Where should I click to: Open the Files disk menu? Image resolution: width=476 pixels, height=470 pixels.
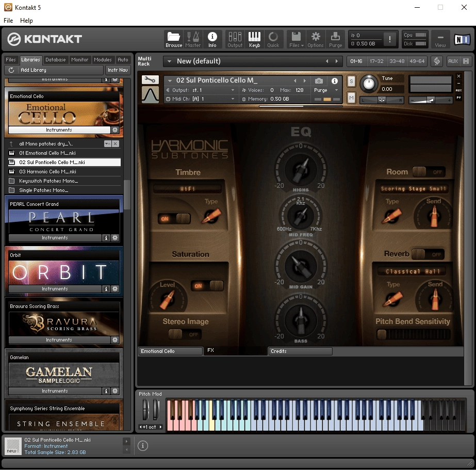coord(297,40)
